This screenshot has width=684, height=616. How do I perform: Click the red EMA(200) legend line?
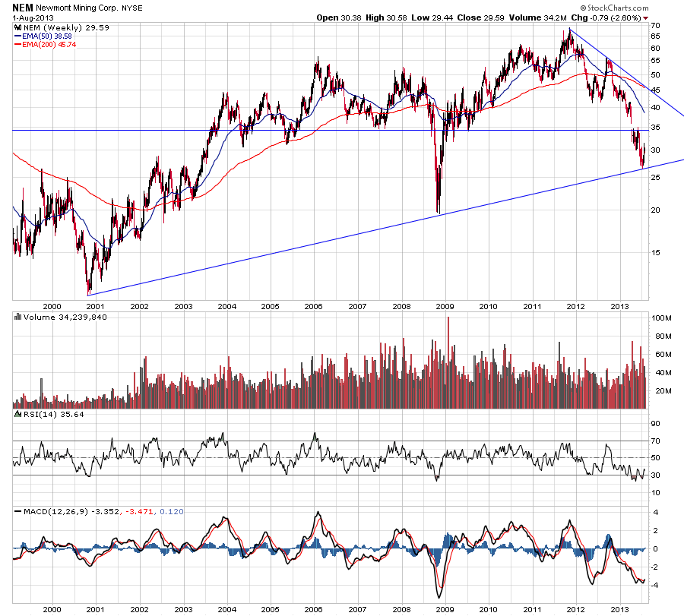coord(18,45)
